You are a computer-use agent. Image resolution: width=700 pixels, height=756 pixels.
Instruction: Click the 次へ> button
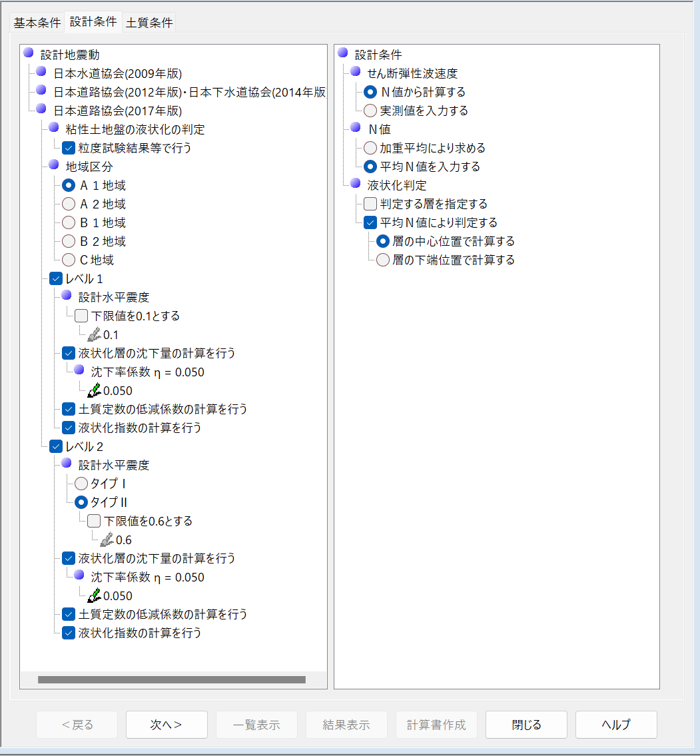coord(167,725)
